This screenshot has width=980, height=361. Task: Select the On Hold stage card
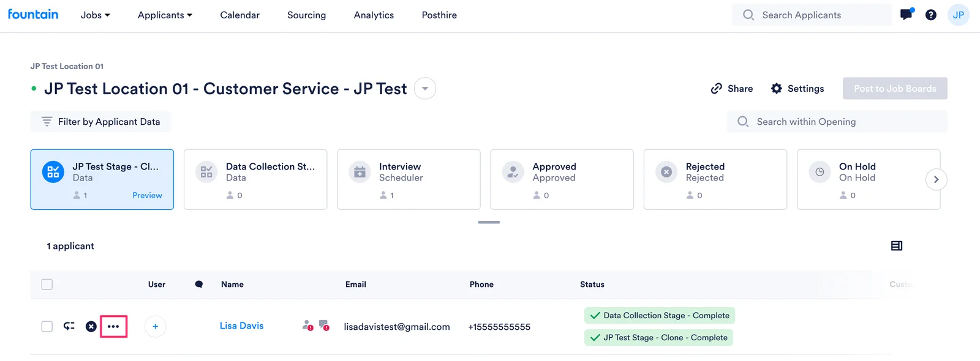(x=869, y=179)
